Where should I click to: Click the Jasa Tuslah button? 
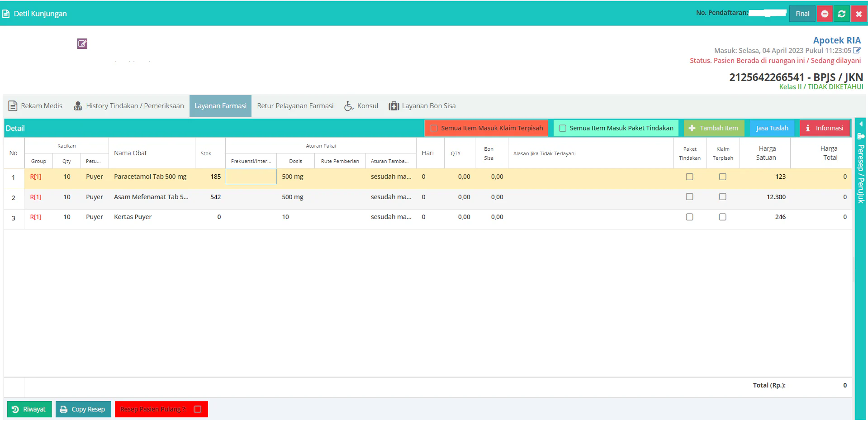772,128
